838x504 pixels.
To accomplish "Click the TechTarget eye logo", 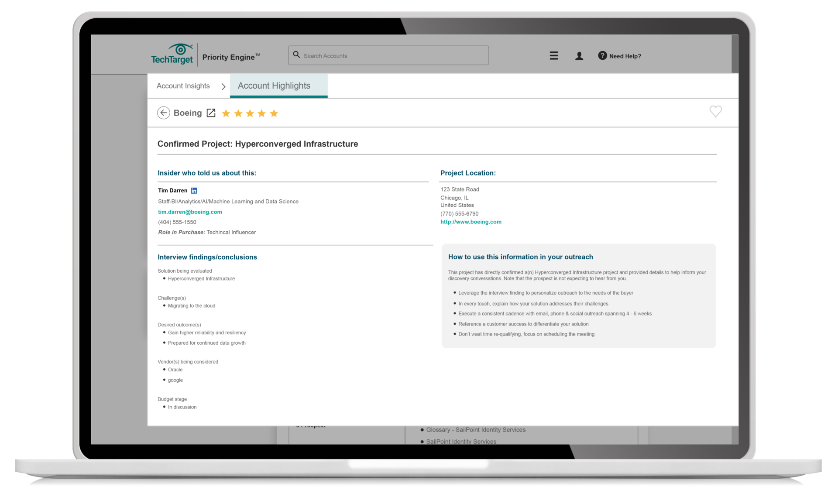I will (172, 54).
